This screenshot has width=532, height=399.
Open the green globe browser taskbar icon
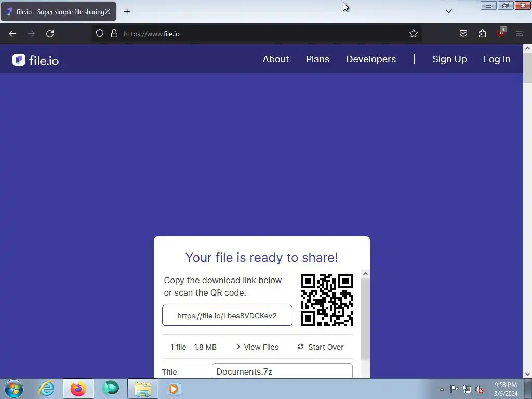point(111,389)
